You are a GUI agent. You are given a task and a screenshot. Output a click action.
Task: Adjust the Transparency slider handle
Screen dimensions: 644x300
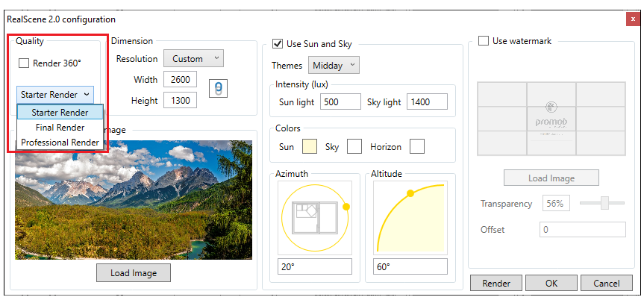click(x=604, y=203)
